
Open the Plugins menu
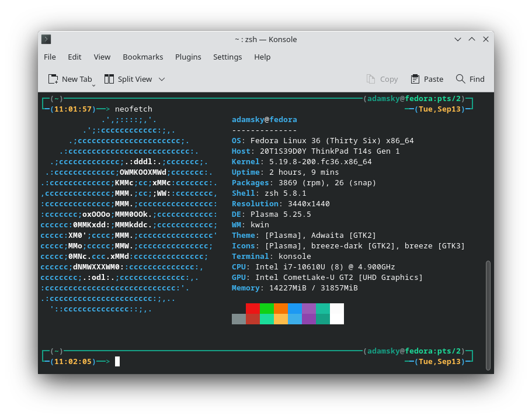188,57
